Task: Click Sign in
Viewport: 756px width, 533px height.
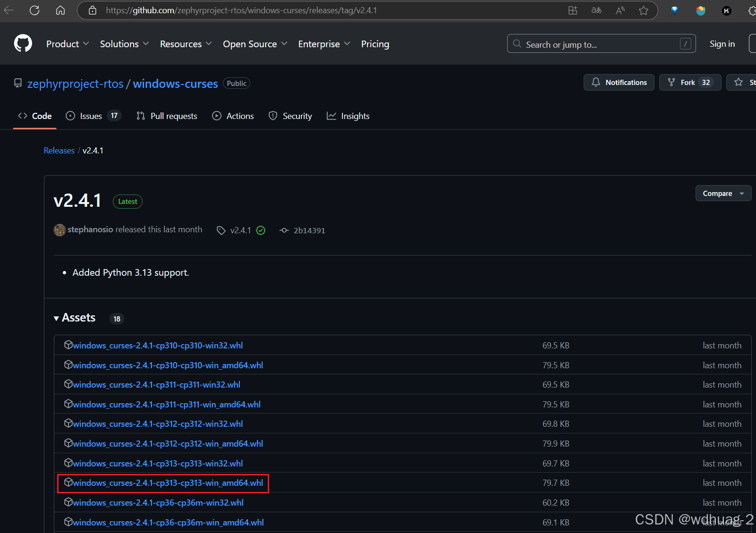Action: (722, 44)
